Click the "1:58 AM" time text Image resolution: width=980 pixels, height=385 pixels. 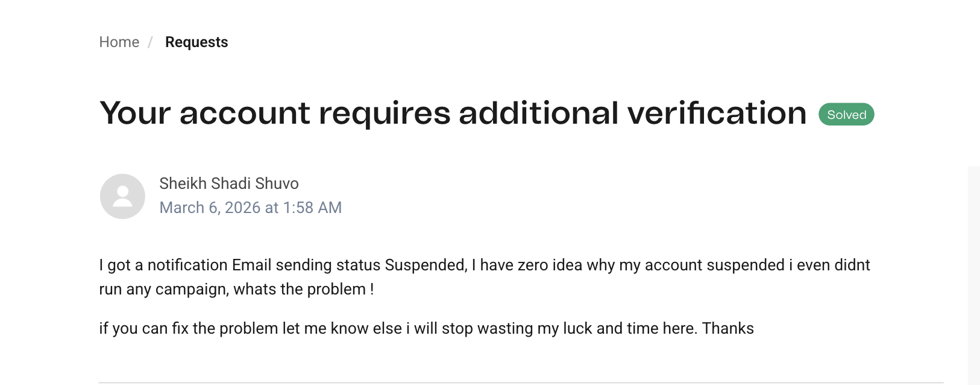(312, 208)
